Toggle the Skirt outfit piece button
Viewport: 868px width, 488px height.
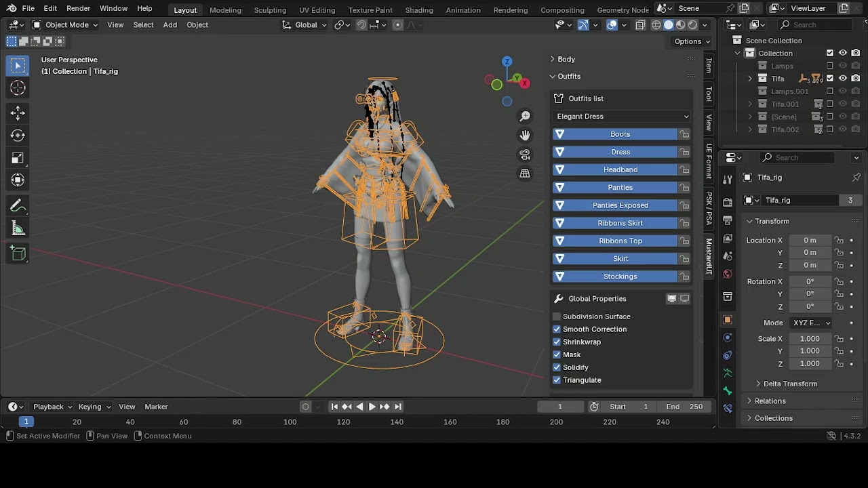click(615, 259)
